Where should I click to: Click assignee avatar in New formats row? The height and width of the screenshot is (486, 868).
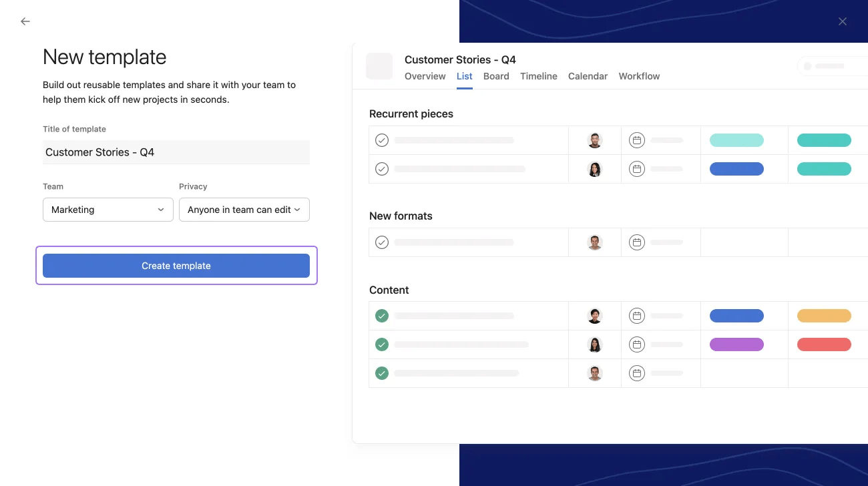(x=595, y=242)
